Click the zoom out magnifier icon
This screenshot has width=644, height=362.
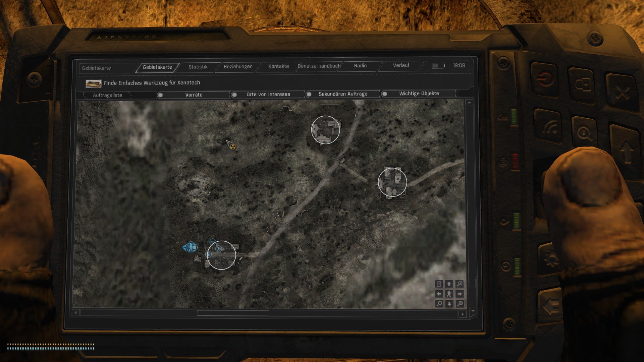coord(439,304)
